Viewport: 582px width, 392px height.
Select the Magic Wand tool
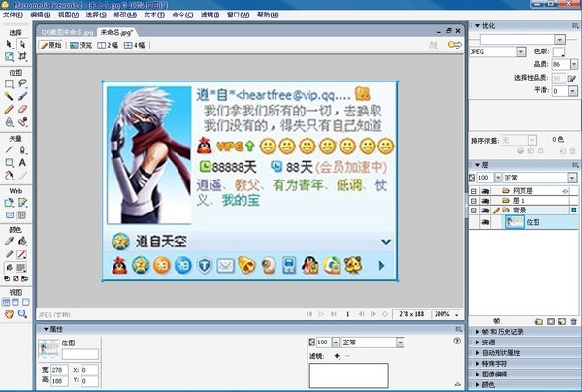pos(9,96)
